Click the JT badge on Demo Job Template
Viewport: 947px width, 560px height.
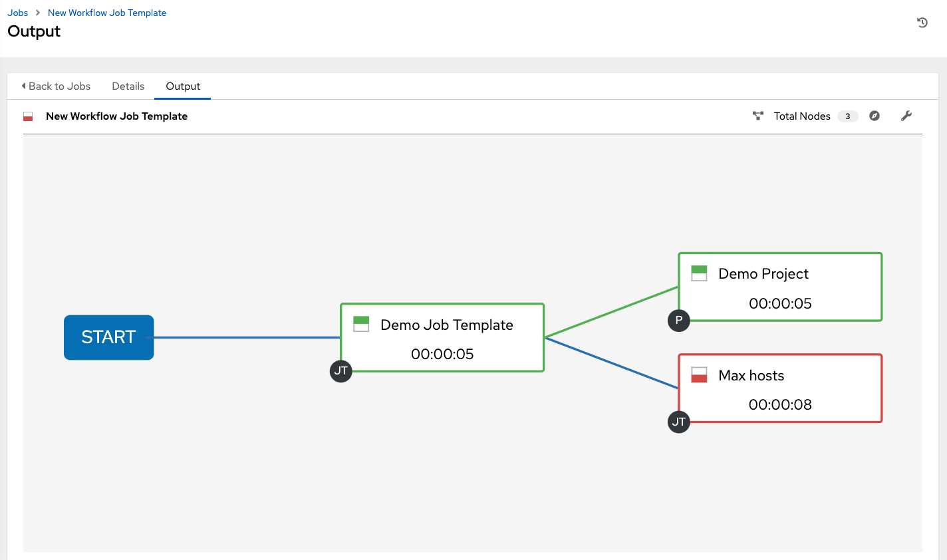click(x=340, y=371)
